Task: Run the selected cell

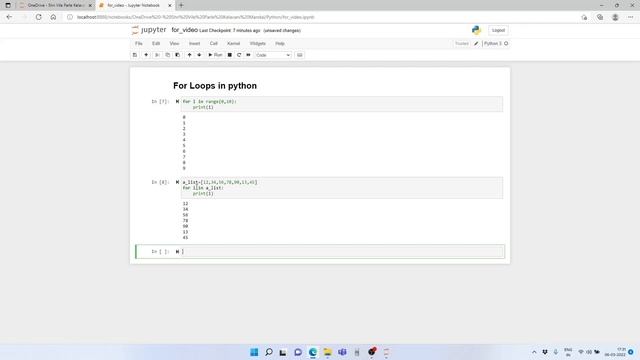Action: click(215, 55)
